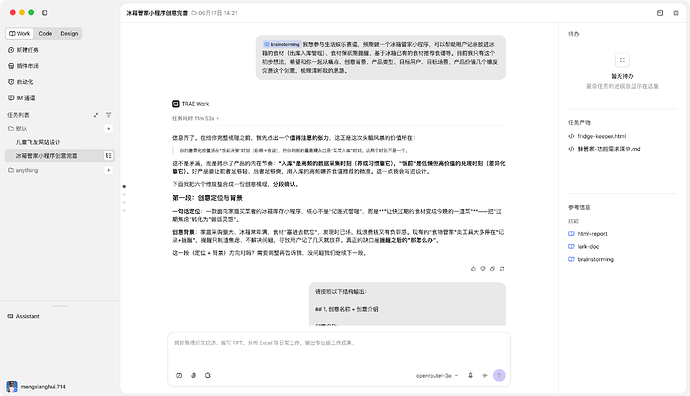
Task: Click the 任务产物 section heading
Action: (x=579, y=123)
